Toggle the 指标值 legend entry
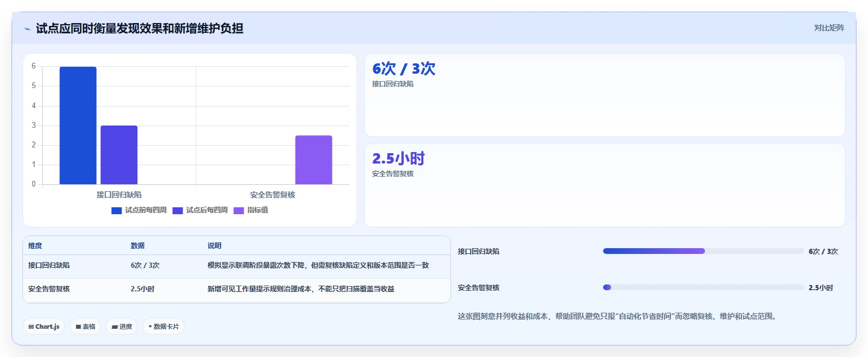Viewport: 868px width, 357px height. tap(251, 210)
